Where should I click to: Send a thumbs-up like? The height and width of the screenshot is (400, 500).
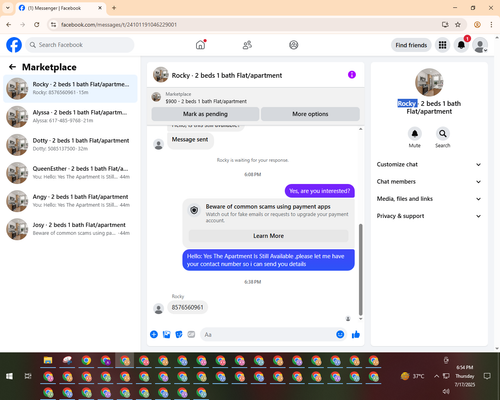pos(356,334)
